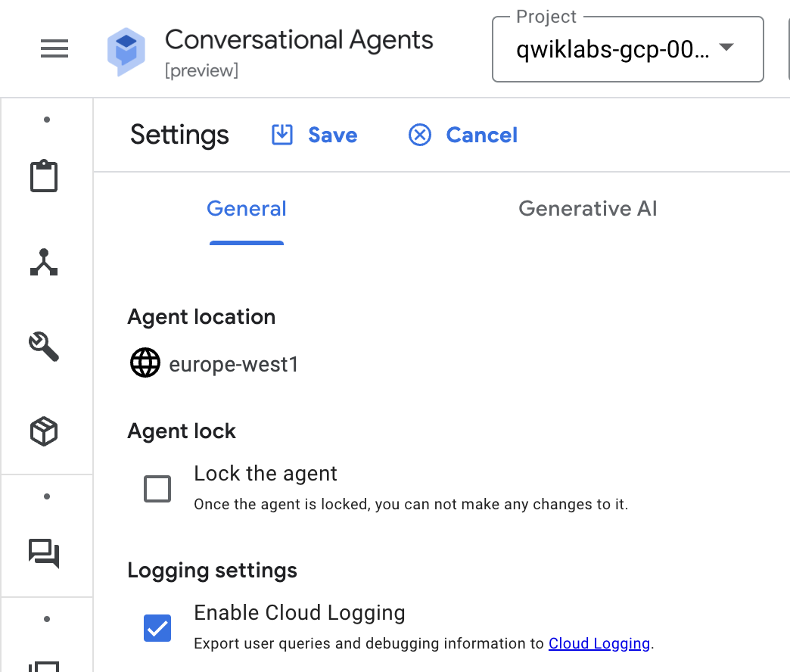
Task: Click the Settings page heading
Action: point(179,135)
